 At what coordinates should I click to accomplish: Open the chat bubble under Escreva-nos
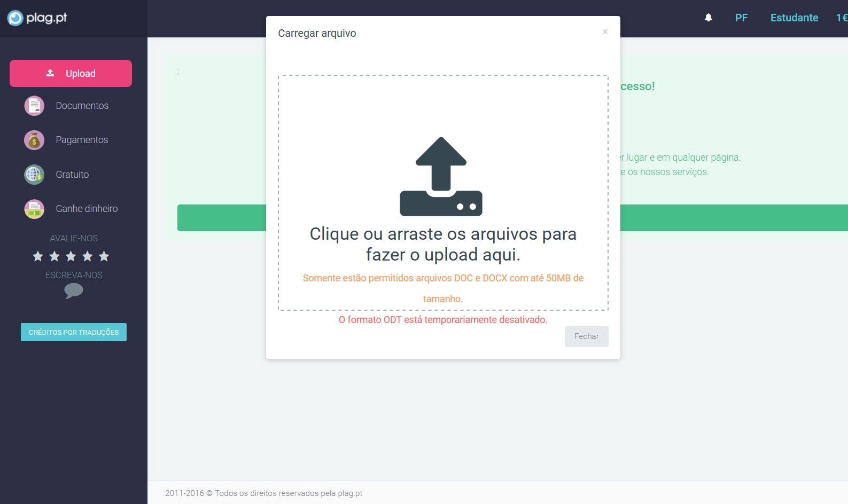(x=73, y=290)
